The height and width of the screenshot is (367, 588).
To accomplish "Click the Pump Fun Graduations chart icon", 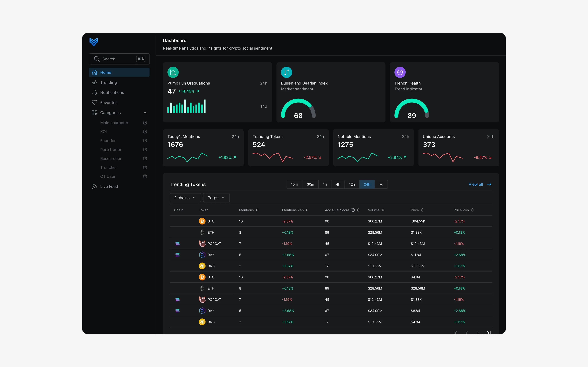I will (x=173, y=72).
